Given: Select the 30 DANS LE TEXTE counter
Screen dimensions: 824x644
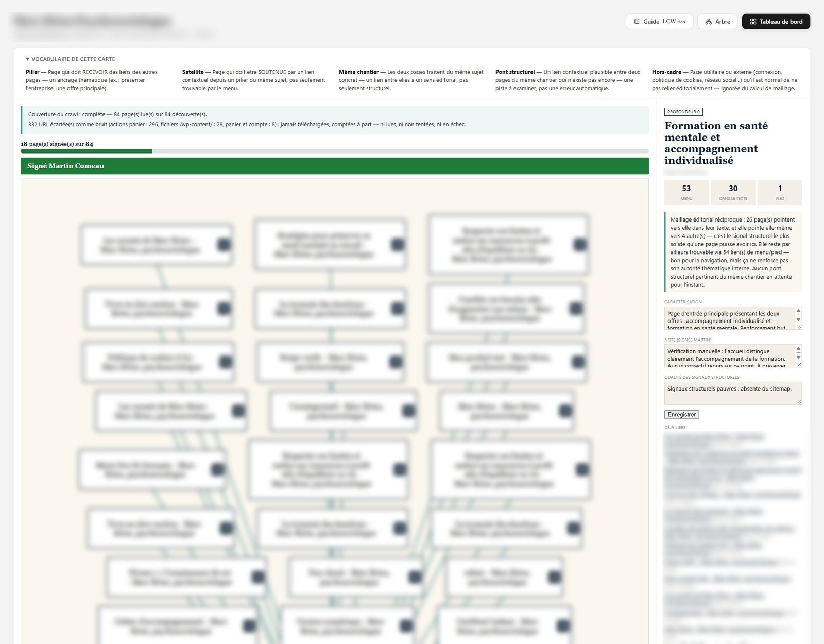Looking at the screenshot, I should [x=733, y=193].
